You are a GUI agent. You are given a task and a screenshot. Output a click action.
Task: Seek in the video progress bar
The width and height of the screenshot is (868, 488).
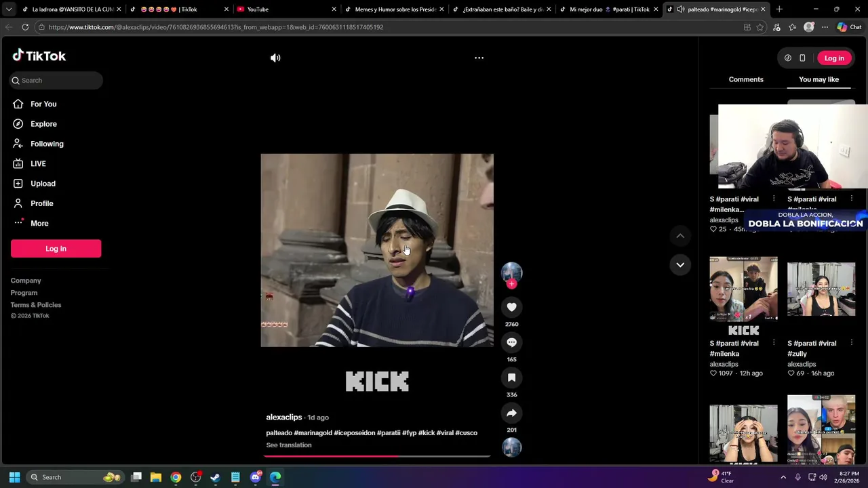coord(376,456)
